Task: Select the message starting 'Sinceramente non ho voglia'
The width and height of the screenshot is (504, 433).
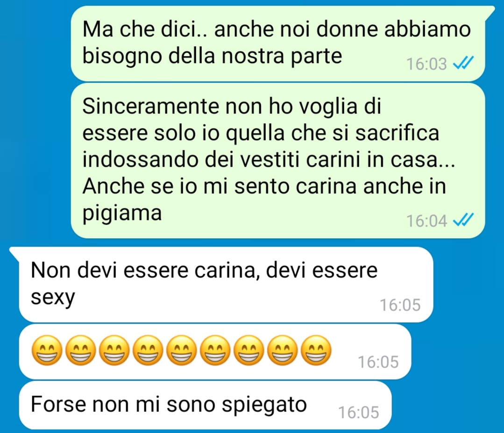Action: 278,161
